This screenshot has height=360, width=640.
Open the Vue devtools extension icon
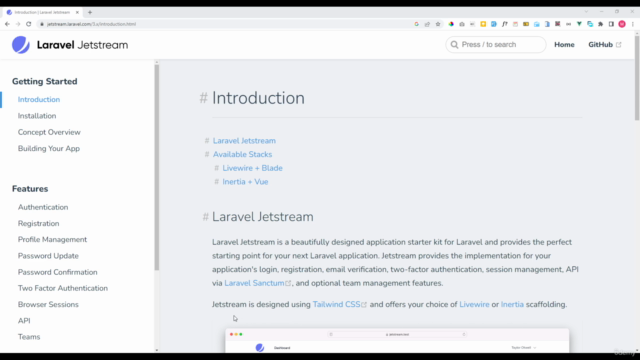(x=579, y=24)
